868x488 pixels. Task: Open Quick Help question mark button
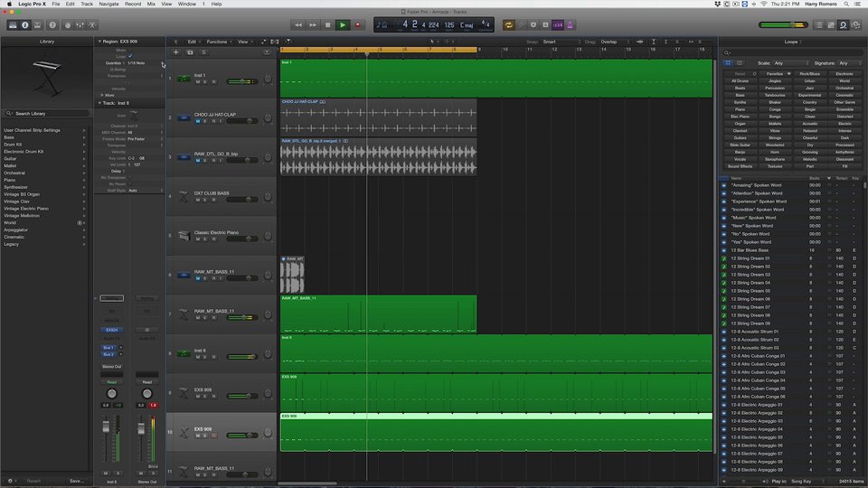pos(52,25)
